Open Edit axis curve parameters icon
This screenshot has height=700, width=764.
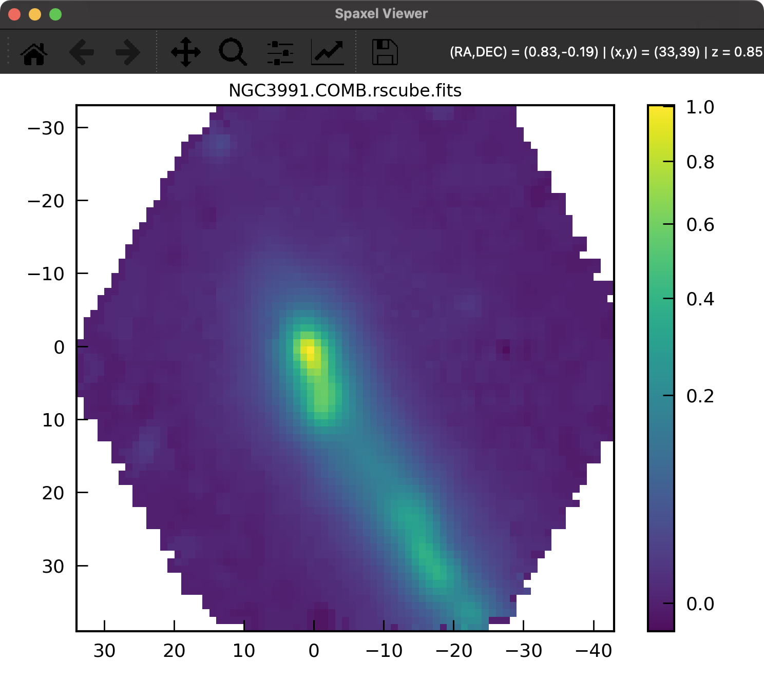click(x=328, y=52)
